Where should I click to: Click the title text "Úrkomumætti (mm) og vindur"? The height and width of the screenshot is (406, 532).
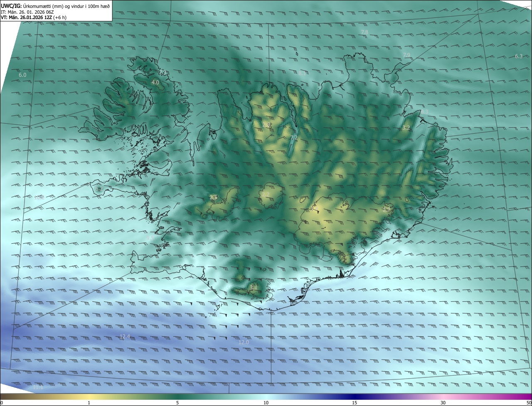pos(53,6)
